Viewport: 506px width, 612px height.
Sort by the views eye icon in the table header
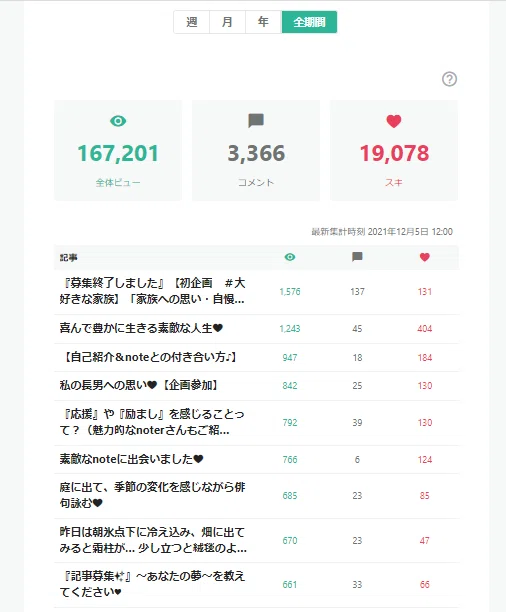(x=290, y=257)
